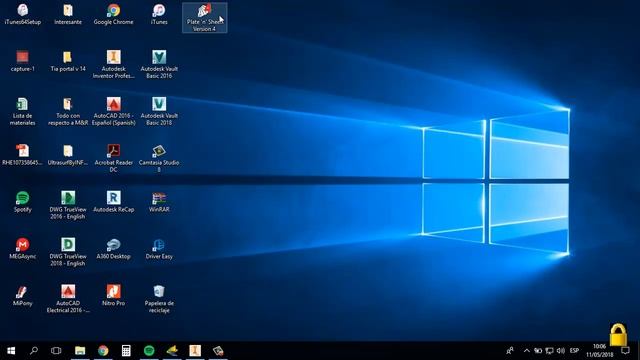The width and height of the screenshot is (640, 360).
Task: Select DWG TrueView 2016 - English icon
Action: coord(68,205)
